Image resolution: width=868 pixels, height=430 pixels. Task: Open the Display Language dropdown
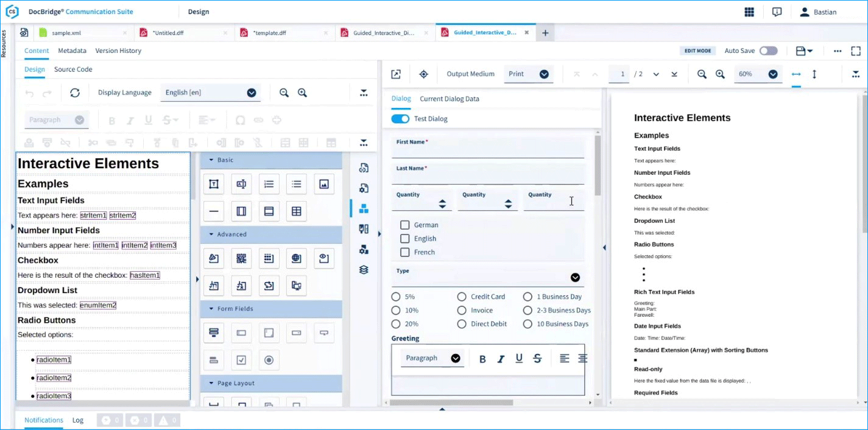(x=211, y=93)
